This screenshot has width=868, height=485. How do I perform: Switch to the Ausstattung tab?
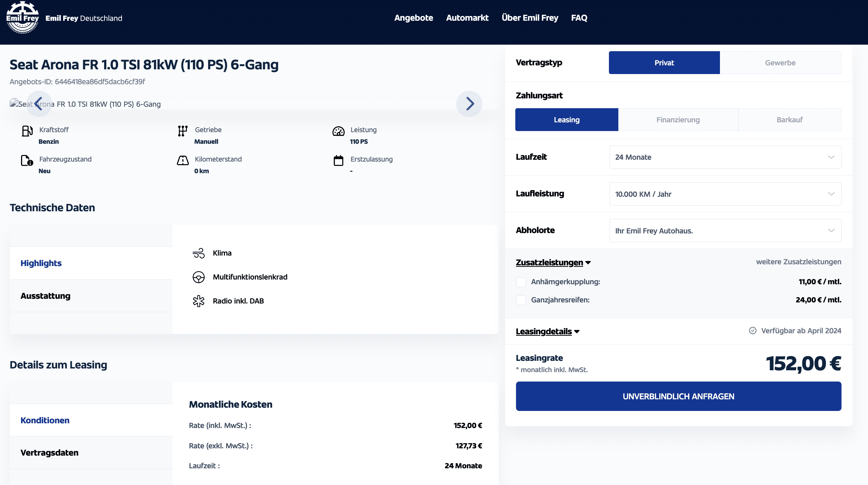coord(91,296)
